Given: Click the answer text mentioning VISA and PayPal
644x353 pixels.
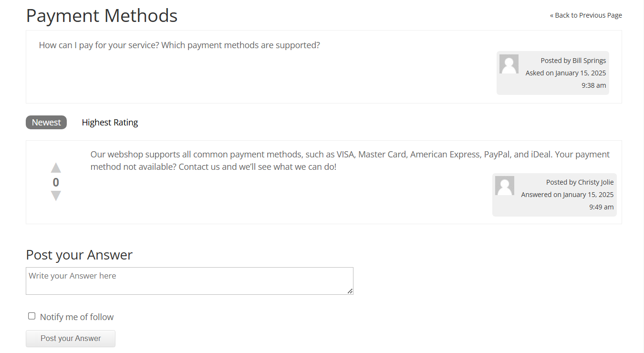Looking at the screenshot, I should coord(350,161).
